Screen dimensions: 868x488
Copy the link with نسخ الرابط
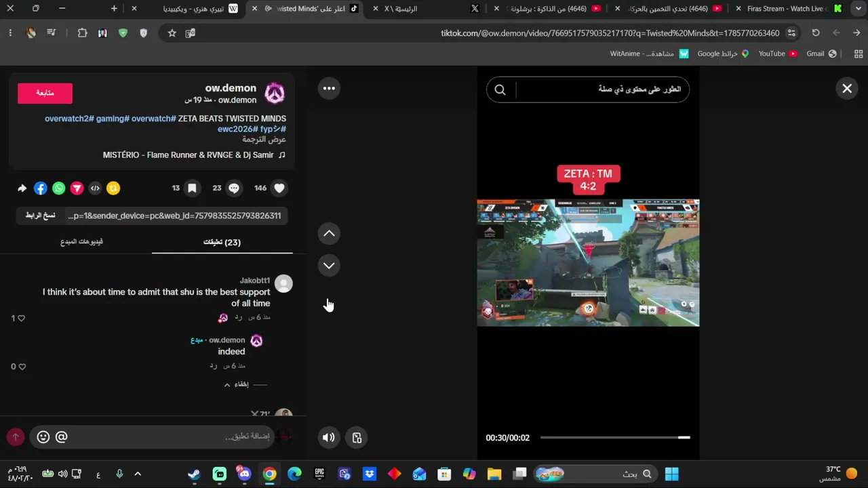click(40, 216)
